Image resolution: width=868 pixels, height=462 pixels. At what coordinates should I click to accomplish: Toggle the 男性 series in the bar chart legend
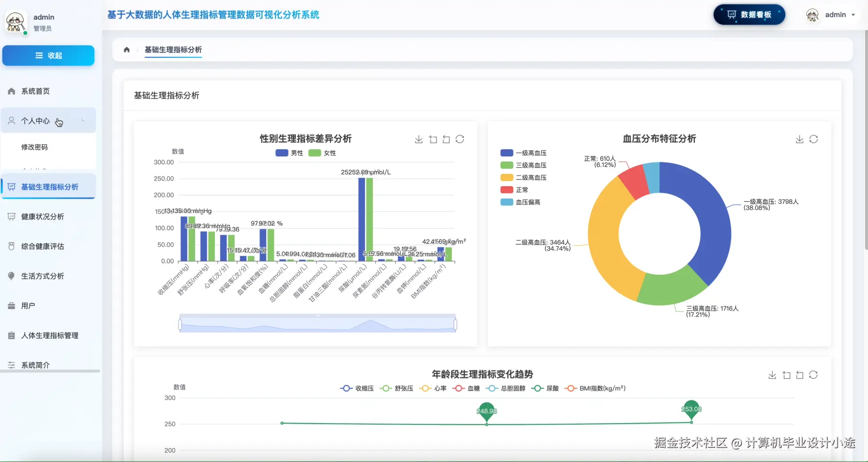click(x=289, y=153)
